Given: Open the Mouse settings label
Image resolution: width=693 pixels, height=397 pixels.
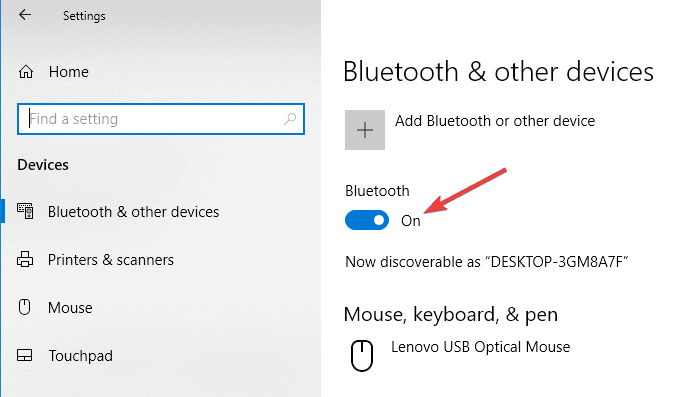Looking at the screenshot, I should (x=70, y=307).
